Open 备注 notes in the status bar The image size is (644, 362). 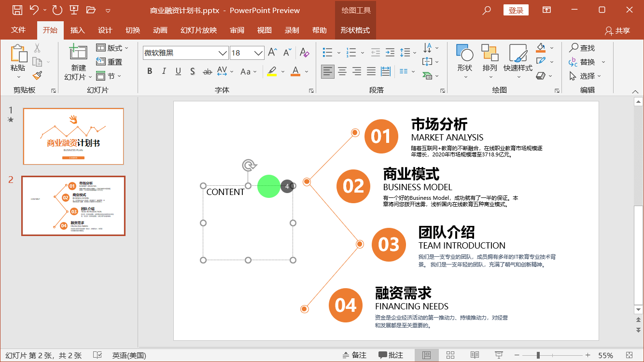coord(354,355)
